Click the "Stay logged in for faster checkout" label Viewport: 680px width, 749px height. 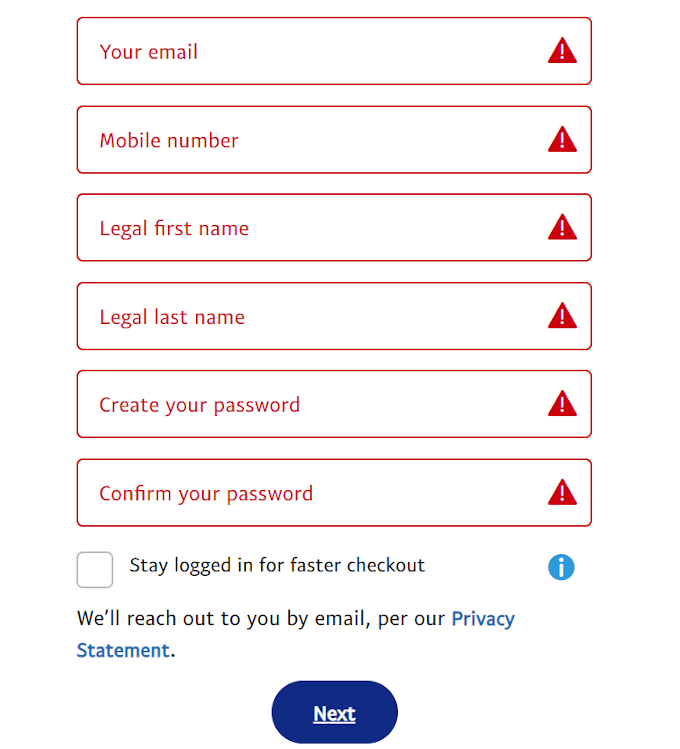pyautogui.click(x=277, y=565)
